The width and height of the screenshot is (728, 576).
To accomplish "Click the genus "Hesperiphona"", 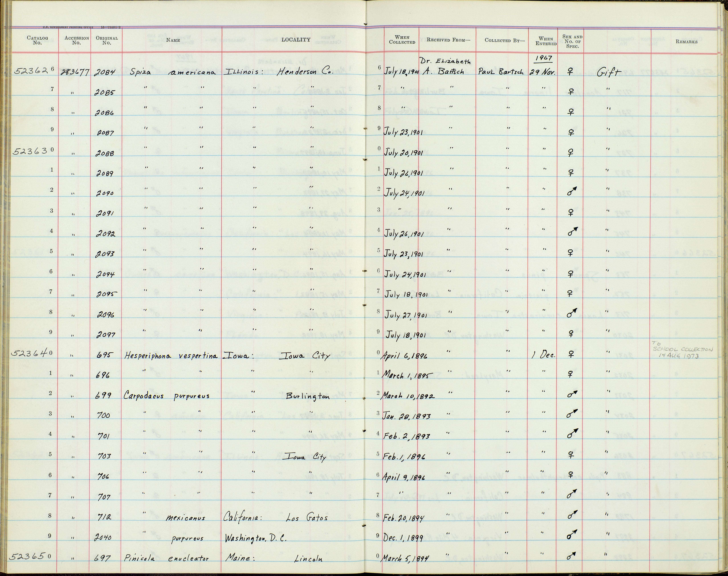I will tap(148, 355).
